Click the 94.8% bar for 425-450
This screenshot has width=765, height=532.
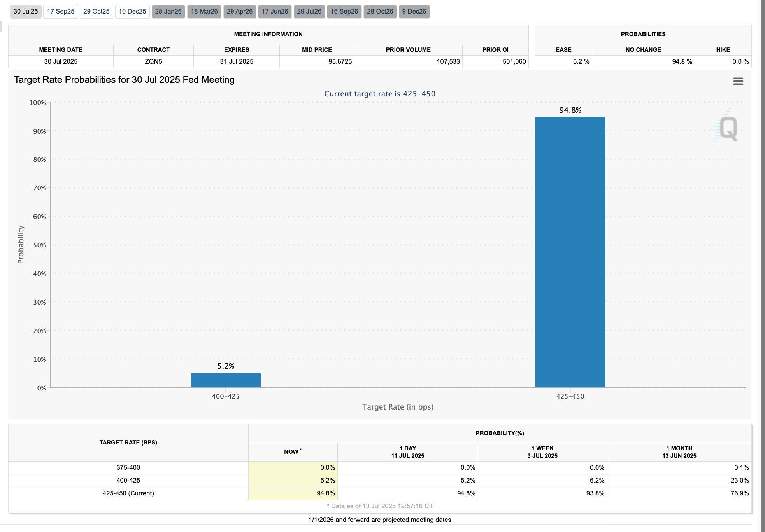[x=570, y=252]
